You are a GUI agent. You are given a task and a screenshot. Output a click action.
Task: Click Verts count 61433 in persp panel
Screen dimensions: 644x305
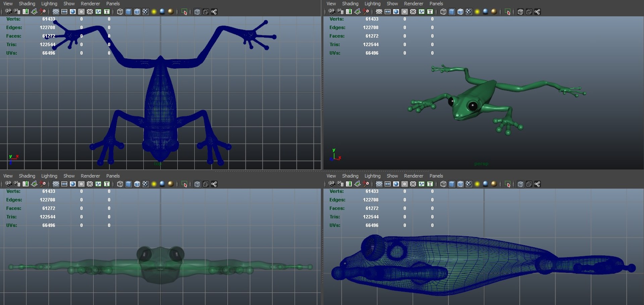coord(372,19)
